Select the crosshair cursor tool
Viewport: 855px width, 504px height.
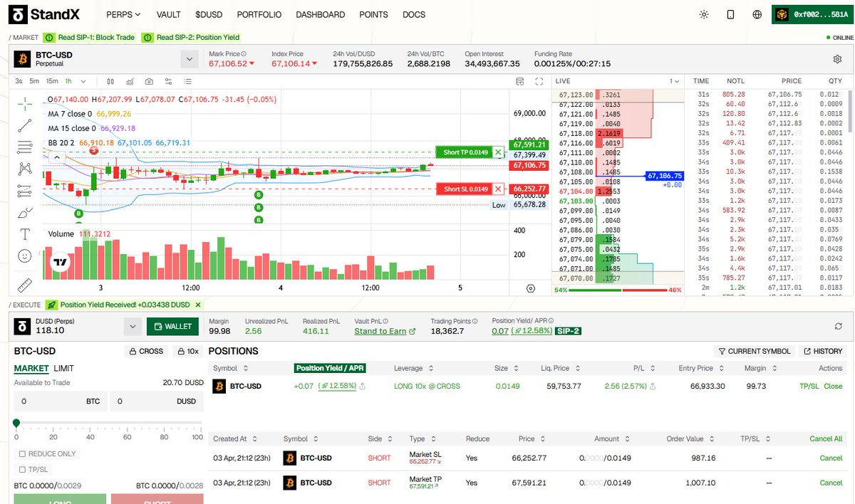[x=25, y=104]
